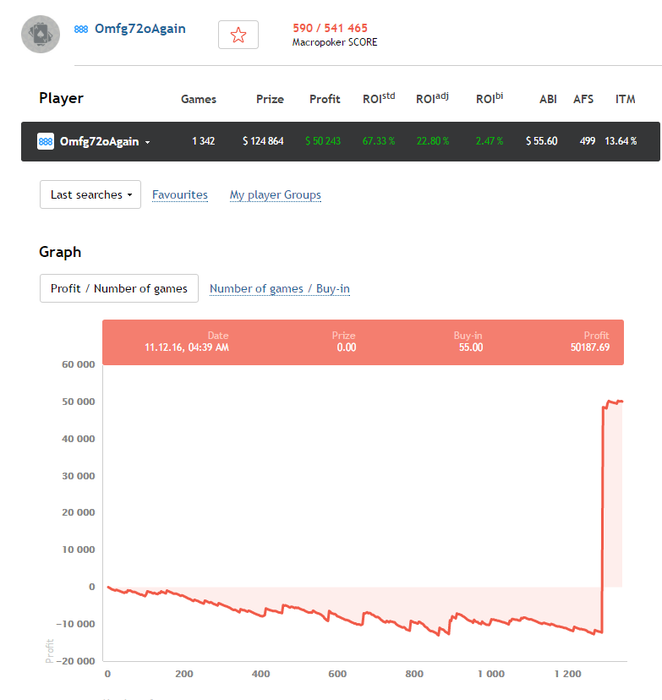Click the Profit 50187.69 value in tooltip
The image size is (662, 700).
590,347
